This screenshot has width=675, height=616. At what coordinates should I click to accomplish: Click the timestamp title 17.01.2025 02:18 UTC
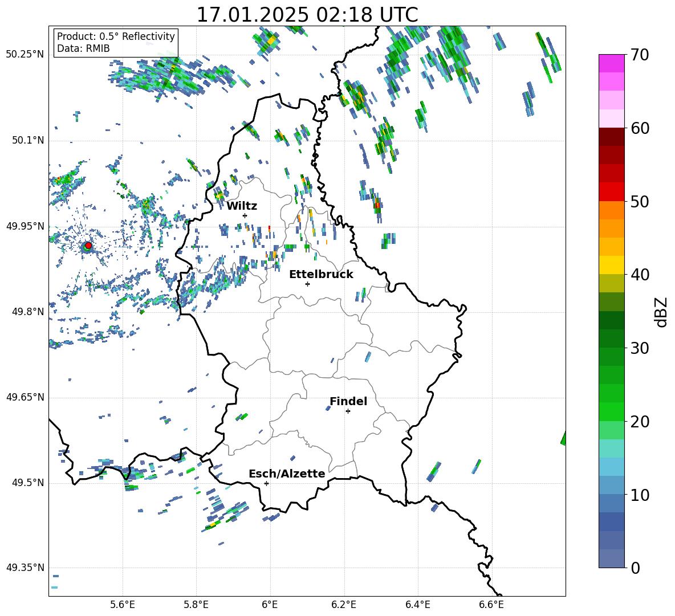pyautogui.click(x=307, y=15)
